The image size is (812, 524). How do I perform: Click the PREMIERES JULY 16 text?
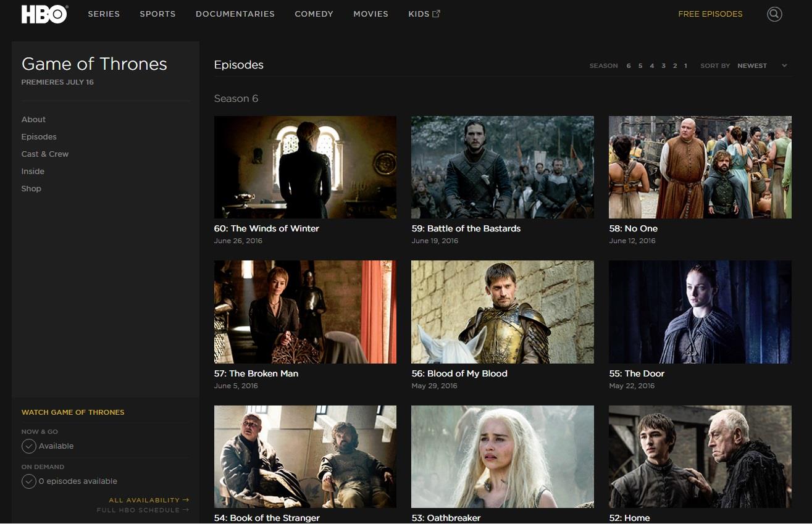(x=57, y=82)
